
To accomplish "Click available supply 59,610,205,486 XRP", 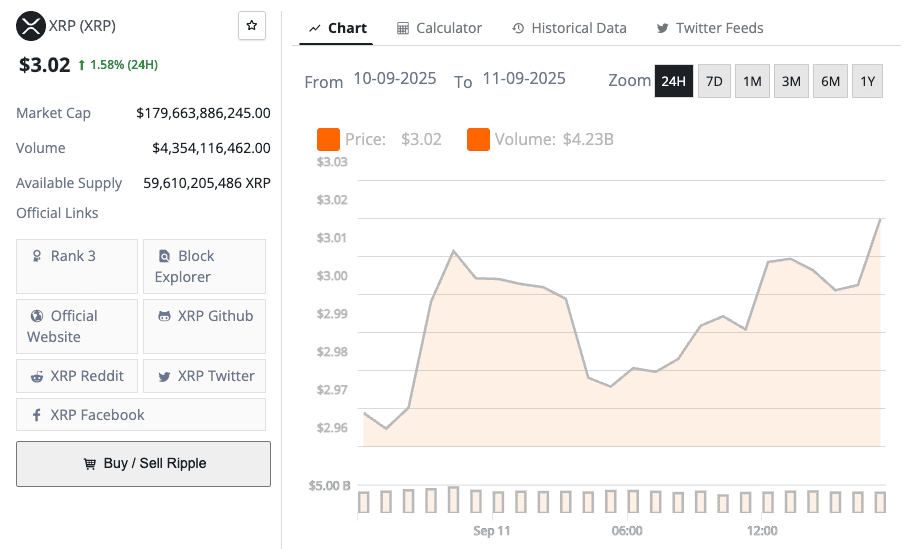I will [x=207, y=183].
